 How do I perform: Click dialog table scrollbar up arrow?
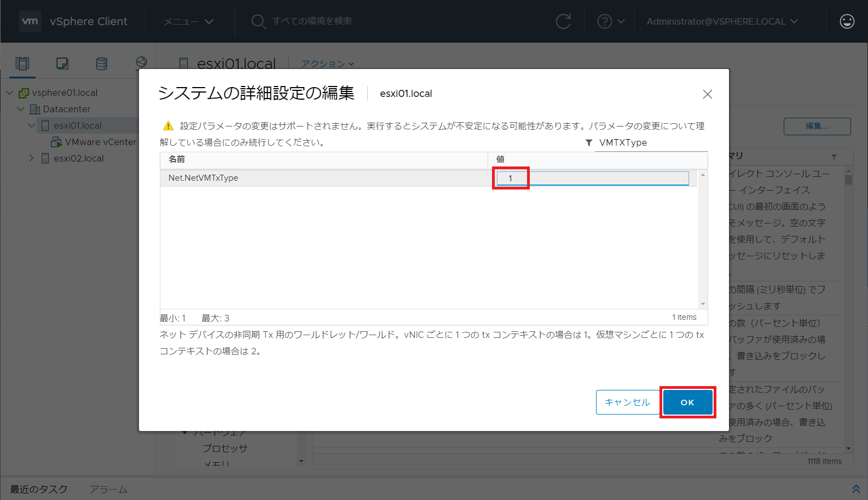(703, 175)
